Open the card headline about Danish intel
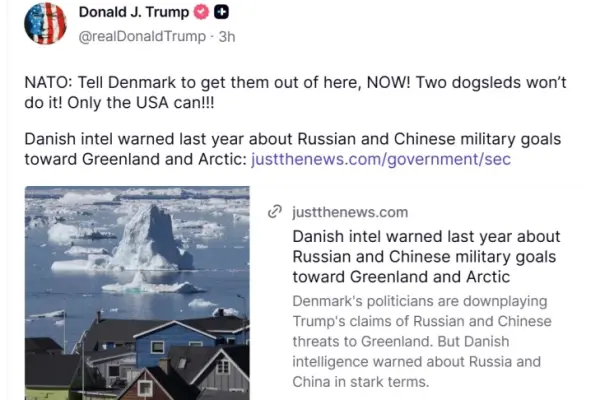 [x=426, y=256]
